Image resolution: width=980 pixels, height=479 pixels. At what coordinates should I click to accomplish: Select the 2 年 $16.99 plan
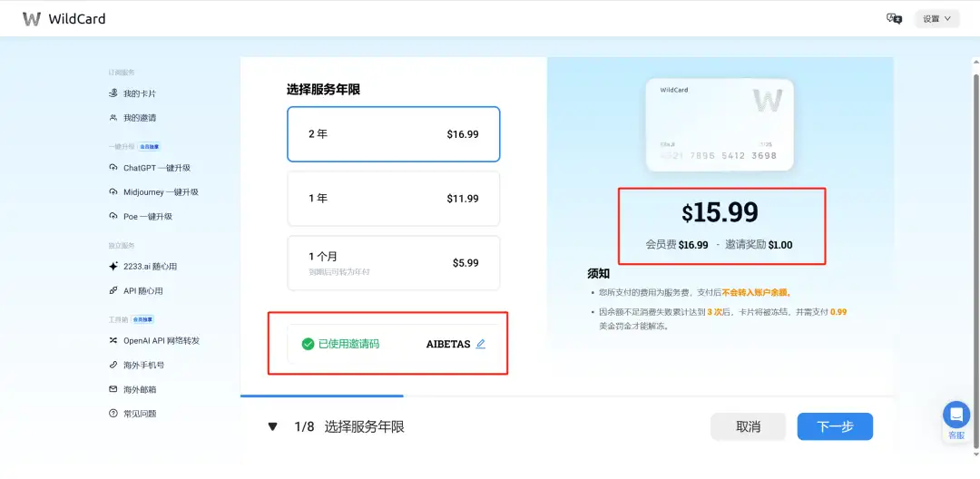(x=394, y=133)
